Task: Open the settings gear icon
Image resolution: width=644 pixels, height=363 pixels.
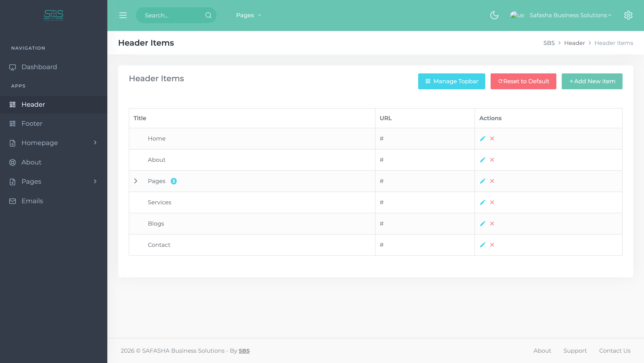Action: coord(628,15)
